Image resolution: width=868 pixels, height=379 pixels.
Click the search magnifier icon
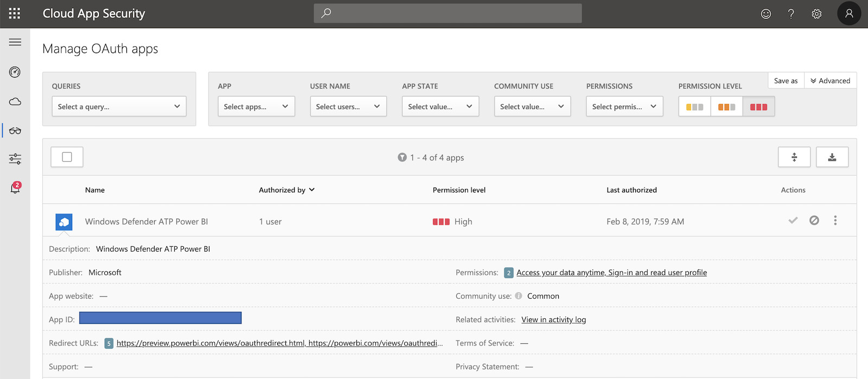[326, 13]
